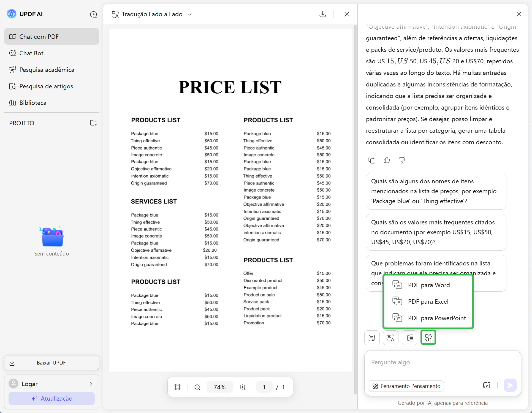Viewport: 532px width, 413px height.
Task: Open the translate quick action
Action: coord(390,338)
